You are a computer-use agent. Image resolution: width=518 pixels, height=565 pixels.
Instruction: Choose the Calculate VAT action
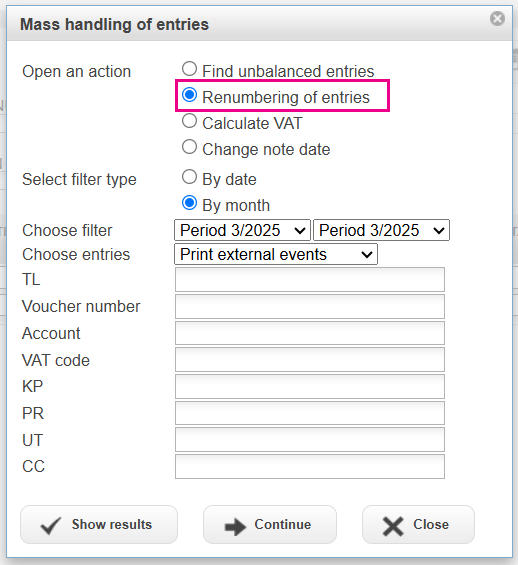(x=189, y=121)
